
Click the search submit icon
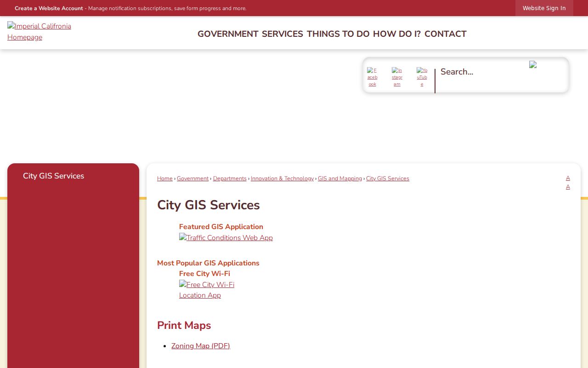[533, 65]
